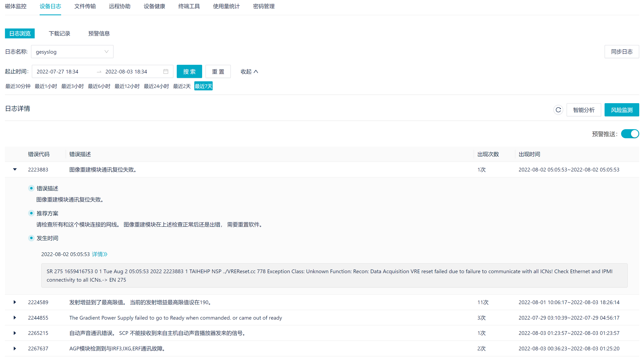Disable the 预警推送 alert push switch
This screenshot has width=644, height=358.
tap(630, 134)
